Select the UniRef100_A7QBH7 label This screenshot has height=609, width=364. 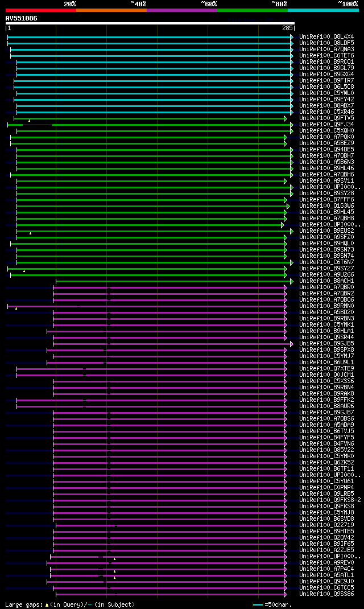click(326, 156)
